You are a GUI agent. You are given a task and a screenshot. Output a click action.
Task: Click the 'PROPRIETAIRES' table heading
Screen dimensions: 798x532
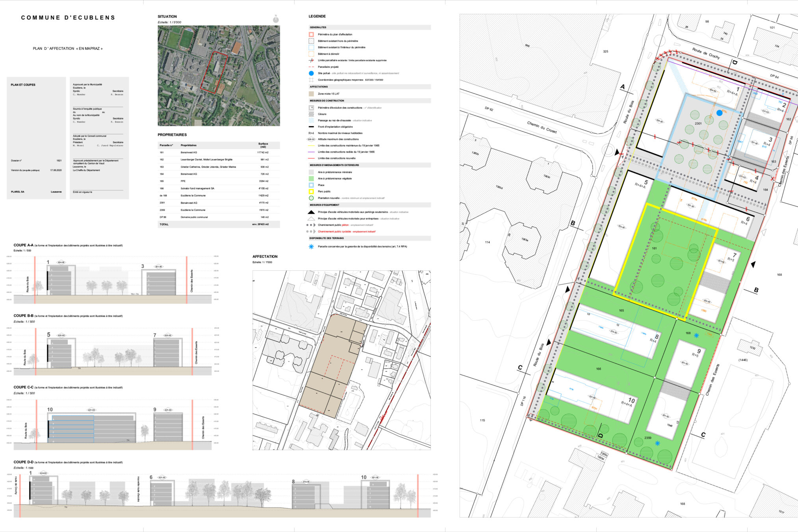(x=172, y=135)
